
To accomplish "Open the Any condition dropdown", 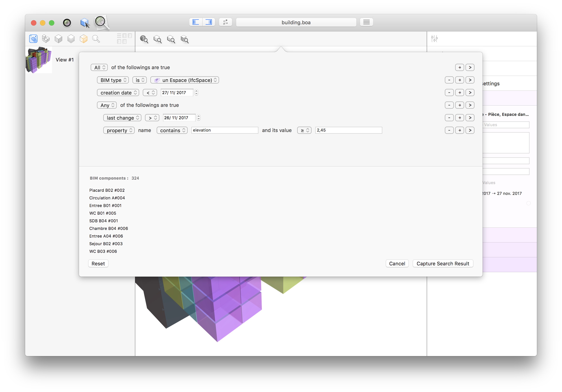I will coord(107,105).
